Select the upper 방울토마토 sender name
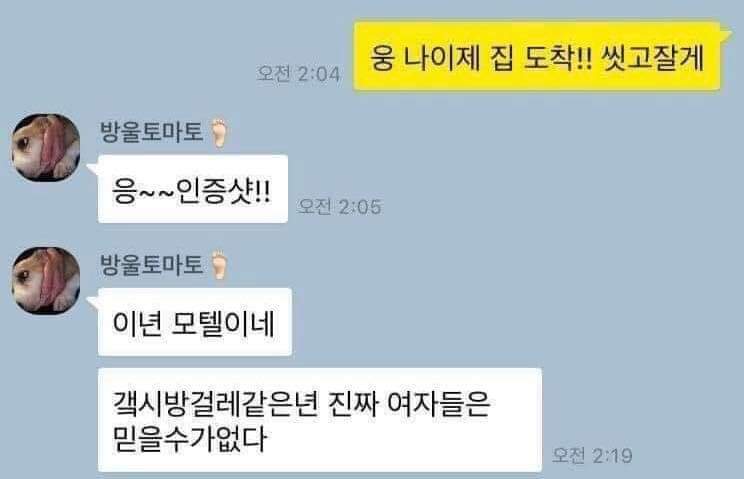 pyautogui.click(x=151, y=132)
